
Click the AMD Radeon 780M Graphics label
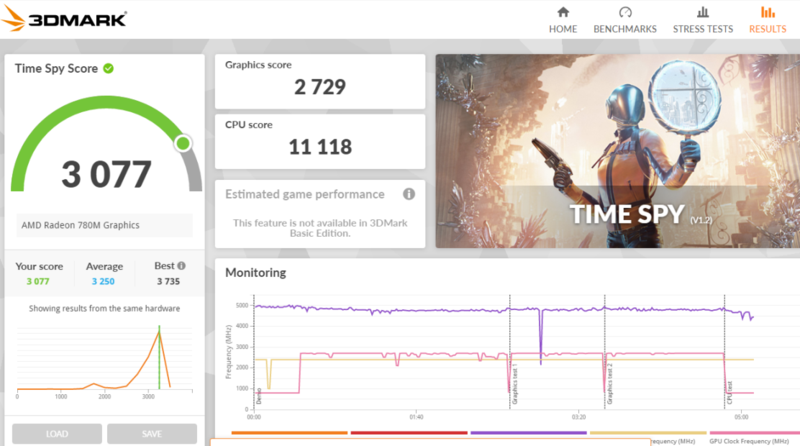81,226
